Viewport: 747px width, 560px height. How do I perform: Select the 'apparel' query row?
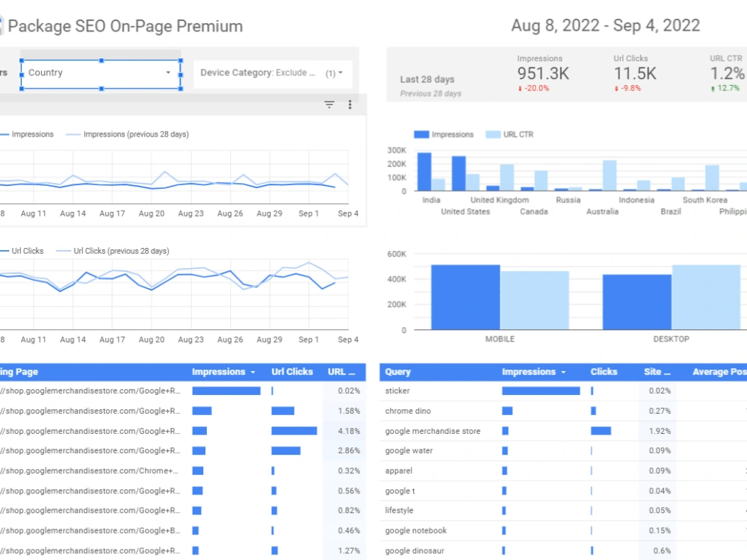[x=563, y=470]
